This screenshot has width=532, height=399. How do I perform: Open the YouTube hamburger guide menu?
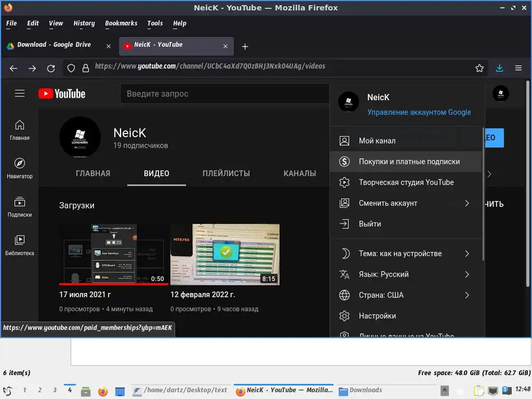[x=20, y=94]
